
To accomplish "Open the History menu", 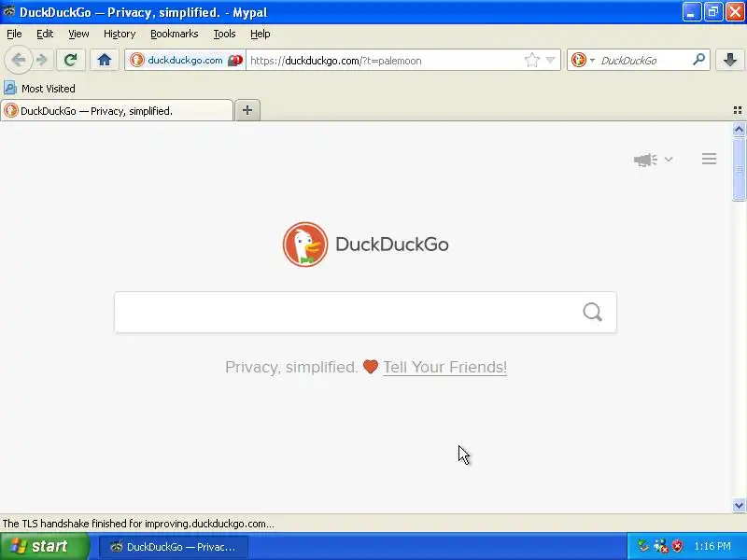I will tap(120, 34).
